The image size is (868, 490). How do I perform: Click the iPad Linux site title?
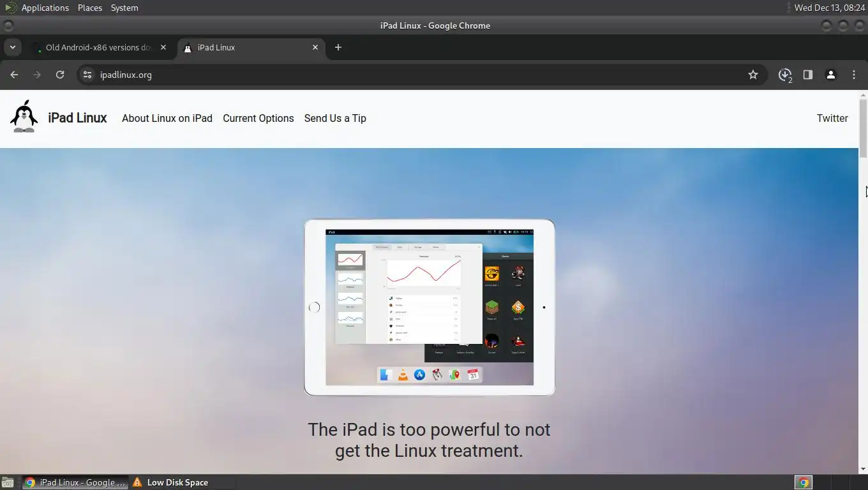click(x=77, y=118)
